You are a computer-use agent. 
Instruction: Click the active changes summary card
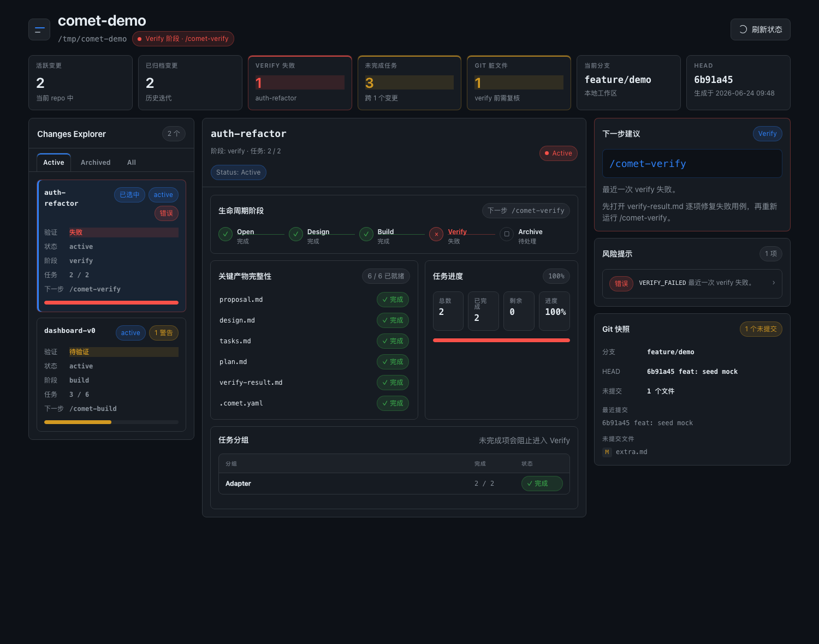pyautogui.click(x=80, y=82)
